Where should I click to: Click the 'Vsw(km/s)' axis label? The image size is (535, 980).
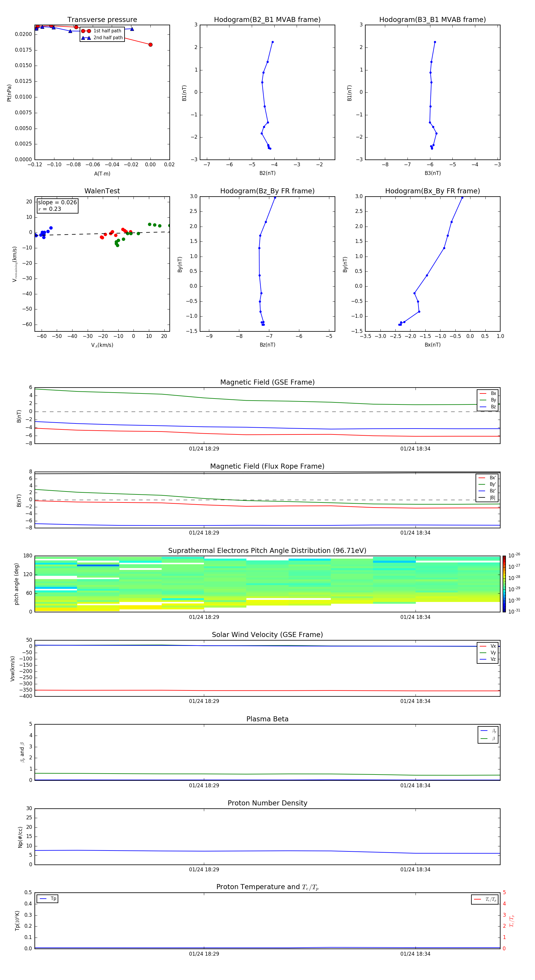pyautogui.click(x=12, y=668)
